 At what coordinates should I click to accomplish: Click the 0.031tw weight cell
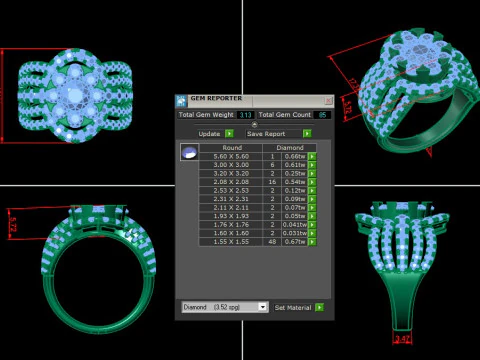tap(295, 233)
